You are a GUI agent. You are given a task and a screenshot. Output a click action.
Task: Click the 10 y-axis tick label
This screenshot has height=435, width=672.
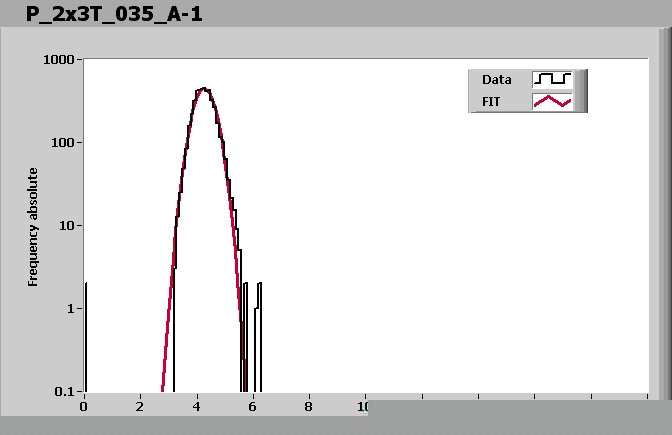coord(68,226)
